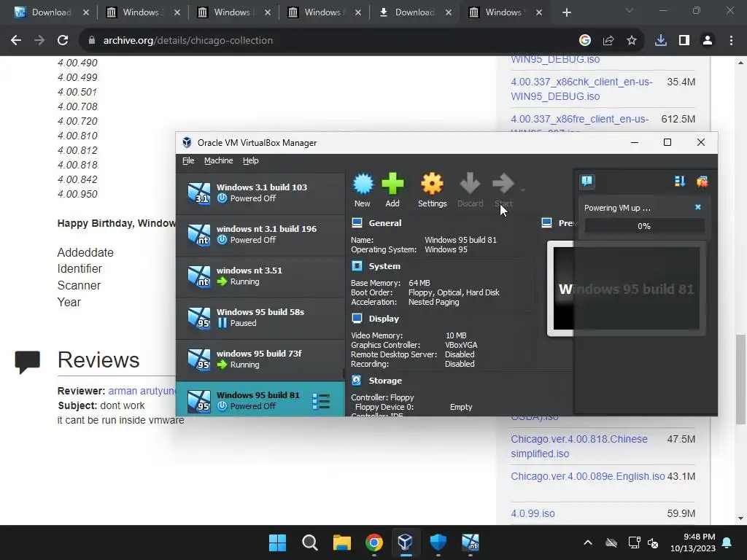Image resolution: width=747 pixels, height=560 pixels.
Task: Select the Windows 95 build 81 VM
Action: 260,399
